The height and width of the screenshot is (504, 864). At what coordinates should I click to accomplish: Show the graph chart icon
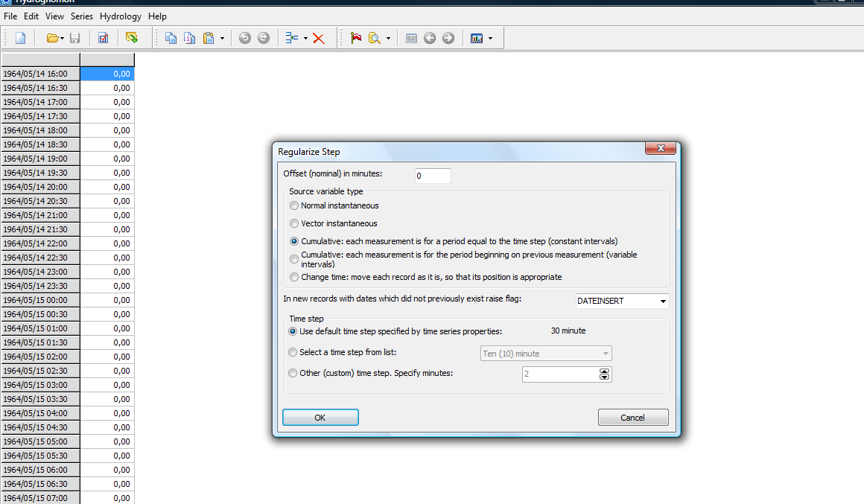(x=477, y=38)
